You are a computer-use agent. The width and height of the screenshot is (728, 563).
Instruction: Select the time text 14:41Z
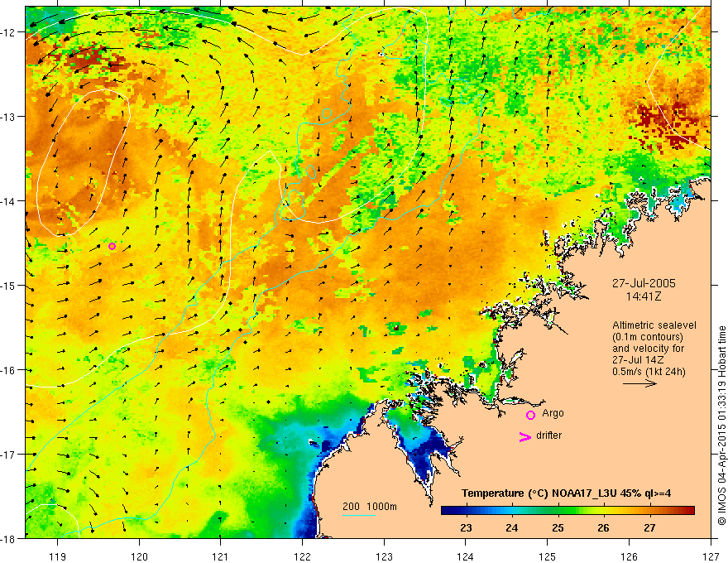644,296
